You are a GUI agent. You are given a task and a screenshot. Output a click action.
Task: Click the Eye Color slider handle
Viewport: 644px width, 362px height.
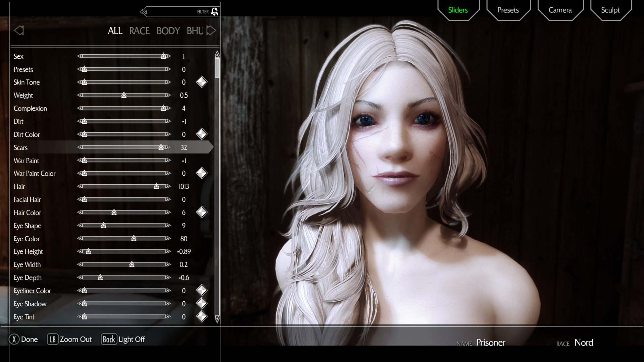[134, 238]
